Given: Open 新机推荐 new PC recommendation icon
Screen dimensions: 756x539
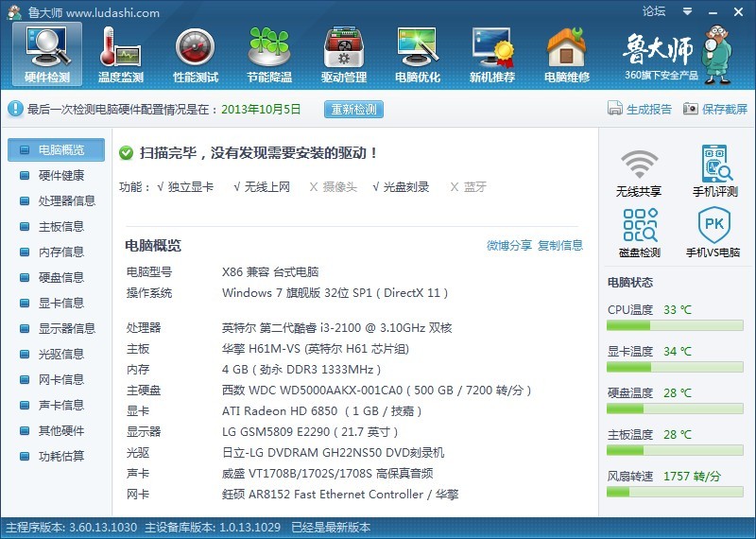Looking at the screenshot, I should (492, 53).
